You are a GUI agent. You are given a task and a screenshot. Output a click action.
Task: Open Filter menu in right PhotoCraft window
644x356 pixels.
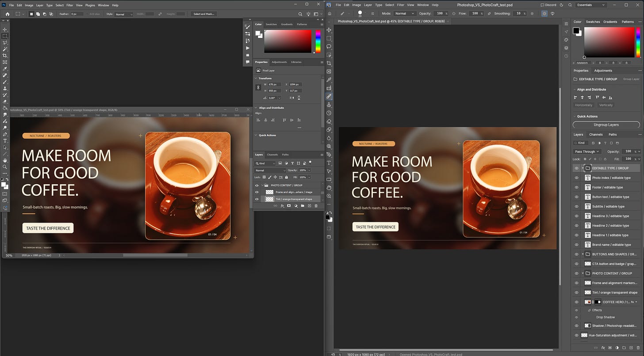pyautogui.click(x=401, y=5)
